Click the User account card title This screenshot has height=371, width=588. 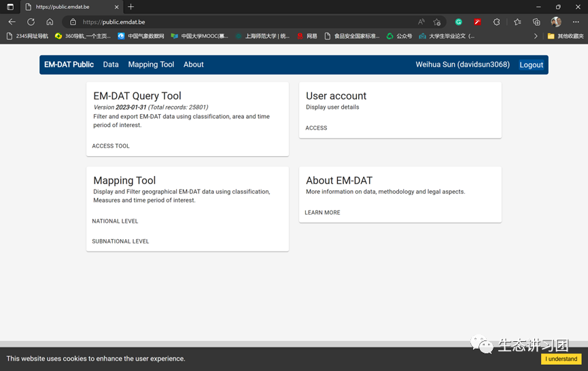tap(336, 96)
